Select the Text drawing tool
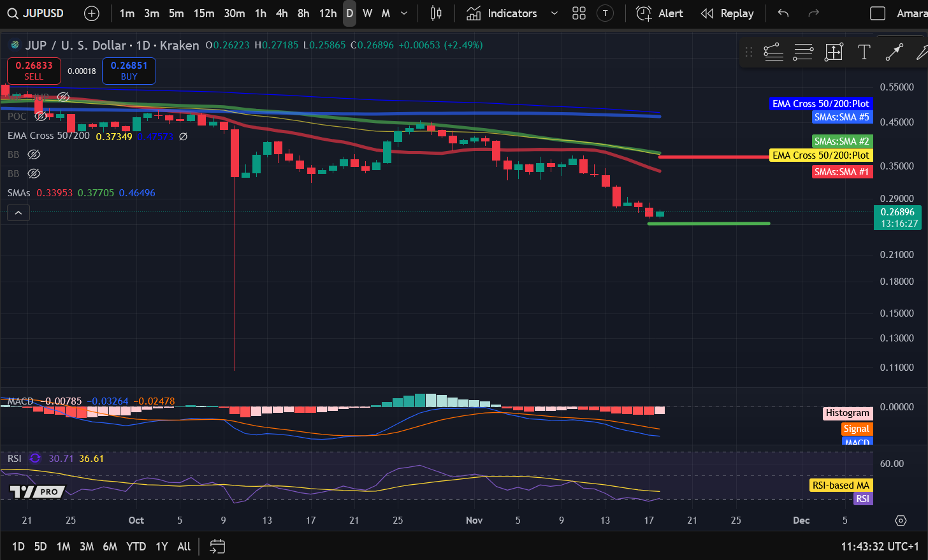The width and height of the screenshot is (928, 560). [864, 52]
